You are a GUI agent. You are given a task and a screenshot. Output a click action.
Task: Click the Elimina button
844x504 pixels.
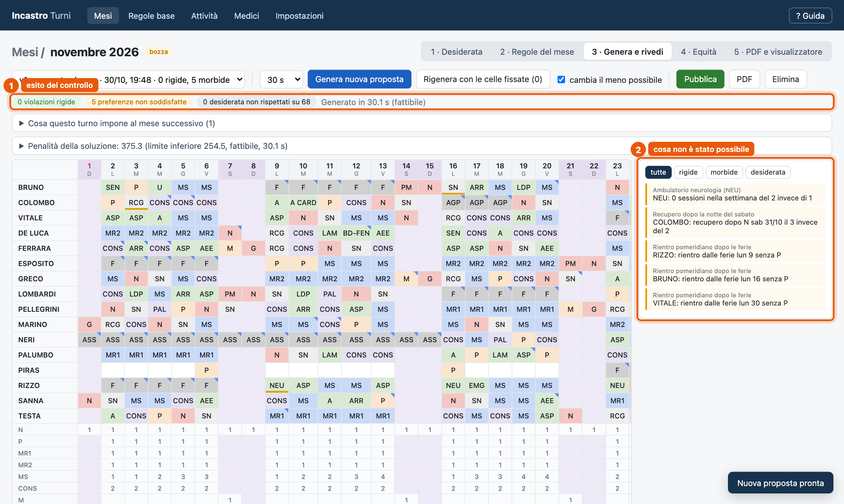[x=785, y=79]
